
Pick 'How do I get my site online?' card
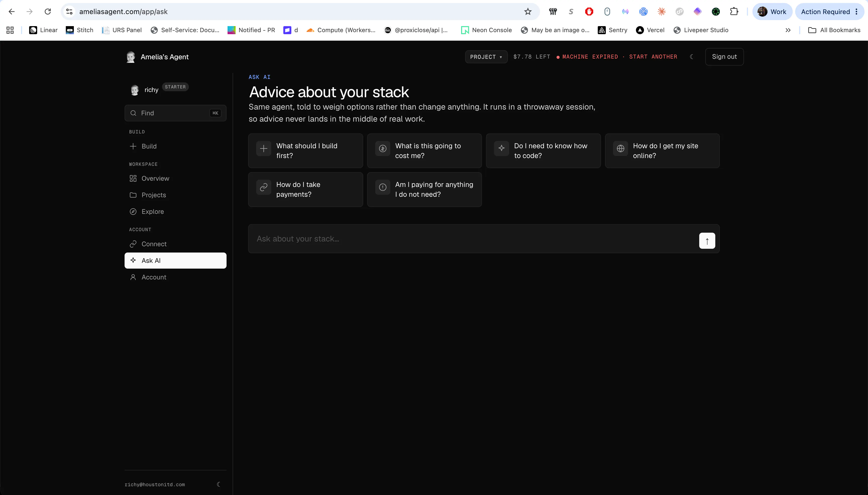[x=662, y=151]
